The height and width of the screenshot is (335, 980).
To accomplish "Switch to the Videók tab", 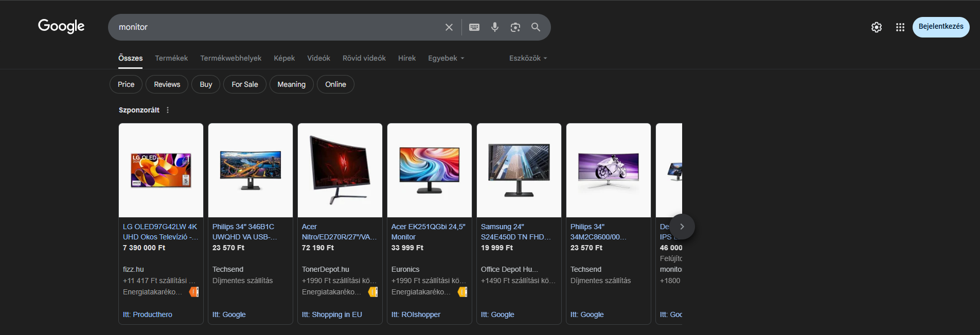I will tap(319, 58).
